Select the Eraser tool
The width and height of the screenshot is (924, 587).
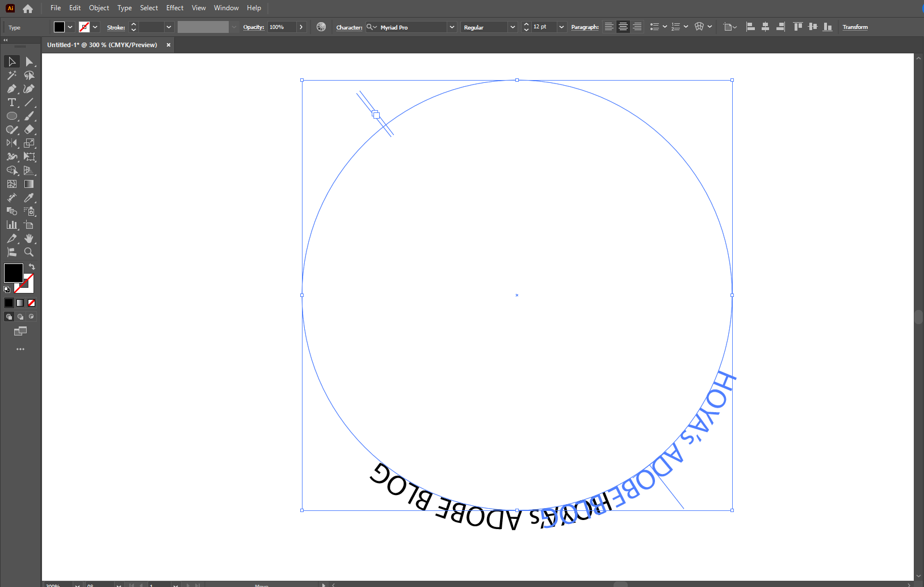tap(29, 129)
